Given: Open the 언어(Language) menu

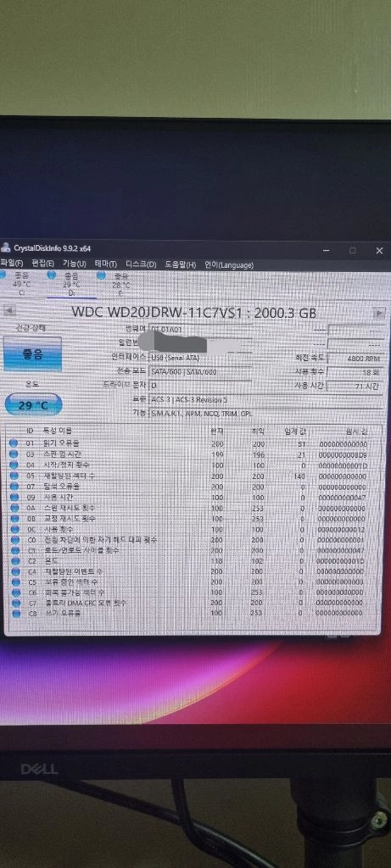Looking at the screenshot, I should coord(229,264).
